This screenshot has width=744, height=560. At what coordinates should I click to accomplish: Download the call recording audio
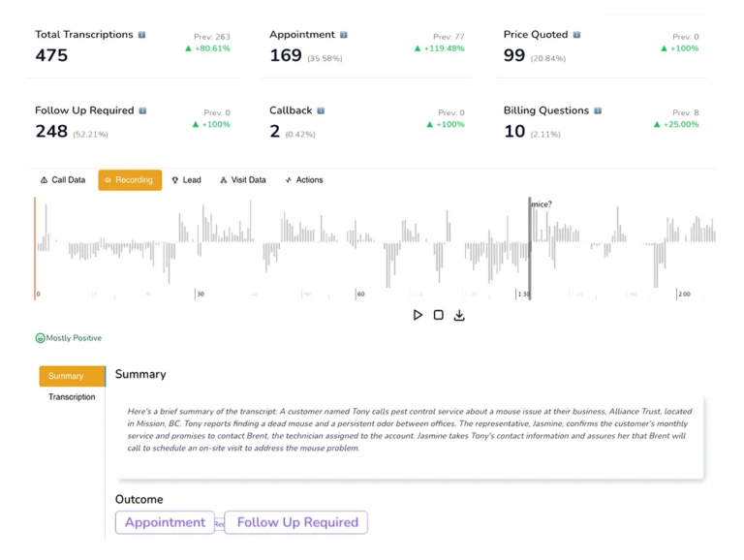(x=459, y=315)
